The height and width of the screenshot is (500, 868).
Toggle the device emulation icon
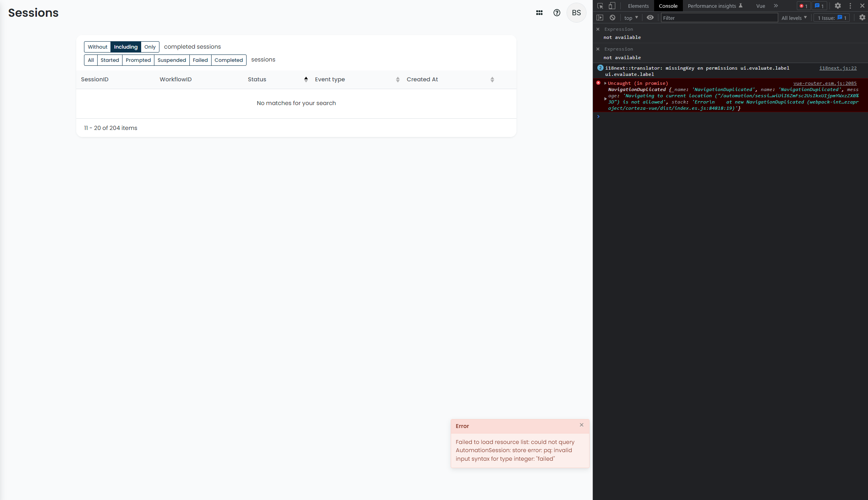click(x=612, y=6)
